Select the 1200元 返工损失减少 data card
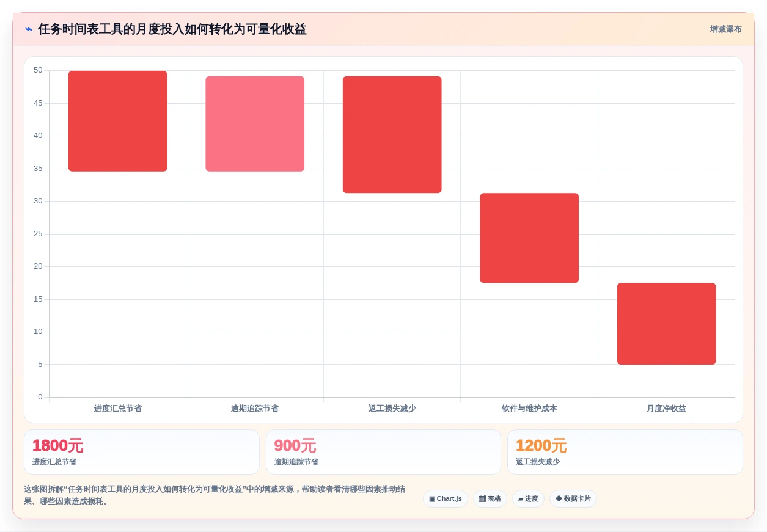The image size is (767, 532). [x=625, y=452]
